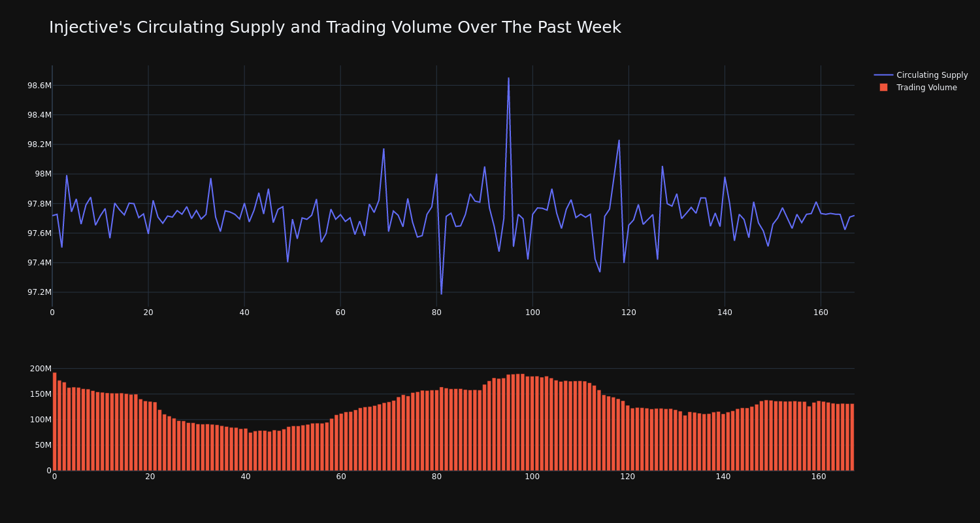980x523 pixels.
Task: Click the 50M volume axis label
Action: coord(42,445)
